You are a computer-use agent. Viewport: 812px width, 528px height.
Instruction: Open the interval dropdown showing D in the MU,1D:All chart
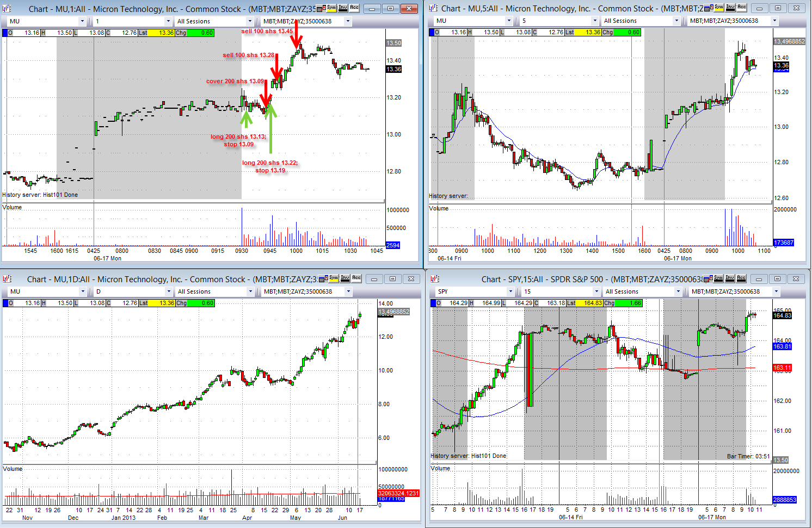pos(169,291)
